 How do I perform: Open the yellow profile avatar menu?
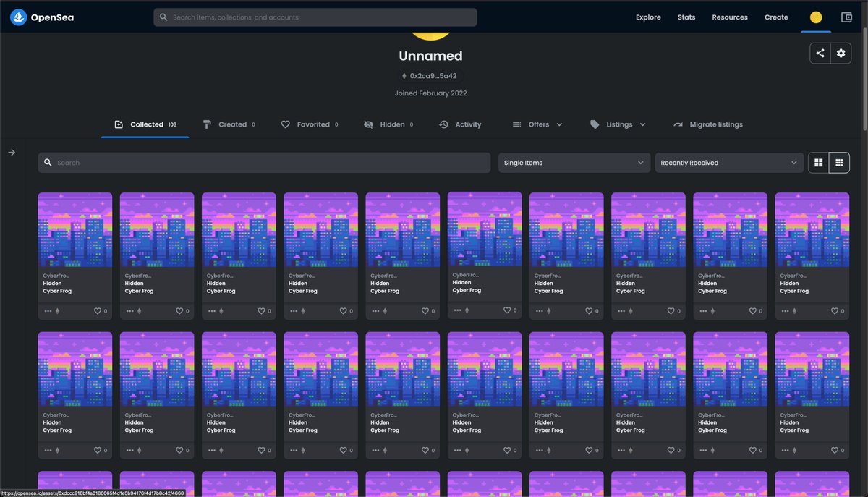pos(816,17)
